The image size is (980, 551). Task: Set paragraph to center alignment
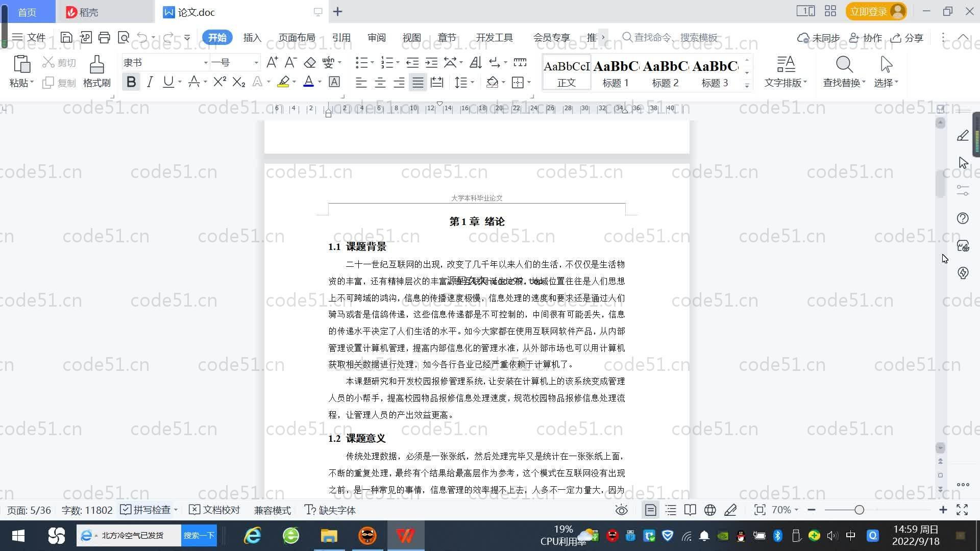pyautogui.click(x=380, y=82)
